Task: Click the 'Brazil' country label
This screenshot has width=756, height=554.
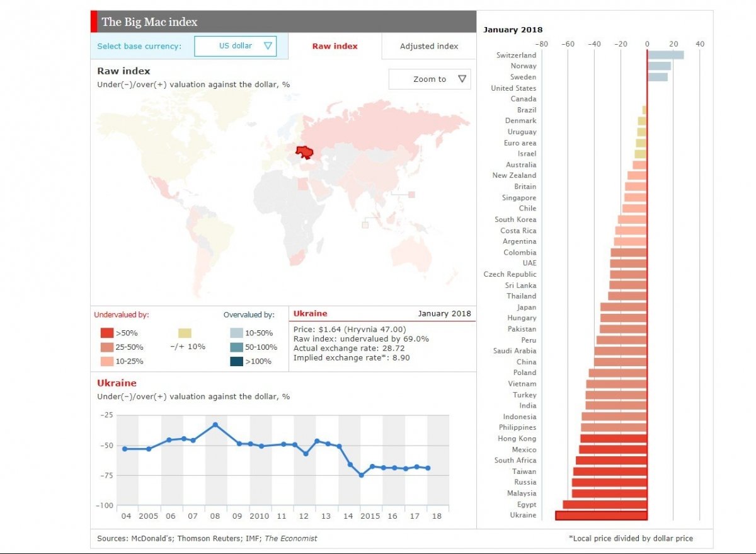Action: tap(527, 110)
